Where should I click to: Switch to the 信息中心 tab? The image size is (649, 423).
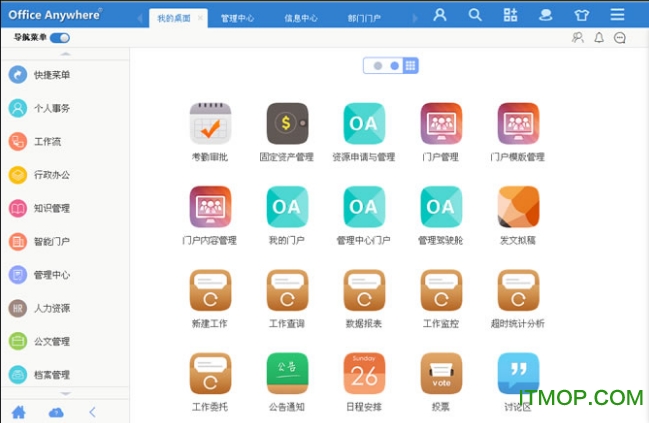(301, 18)
